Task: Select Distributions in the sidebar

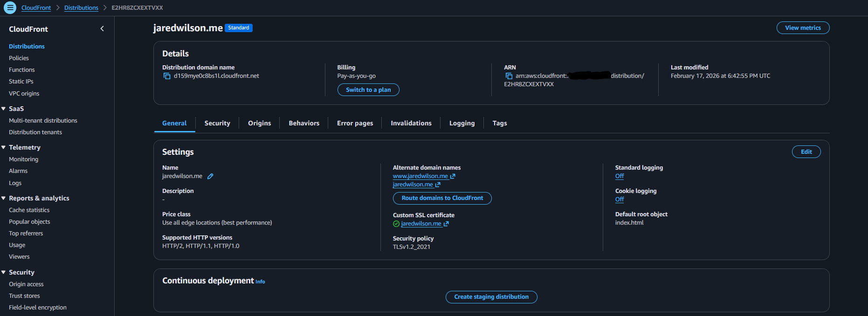Action: pyautogui.click(x=27, y=47)
